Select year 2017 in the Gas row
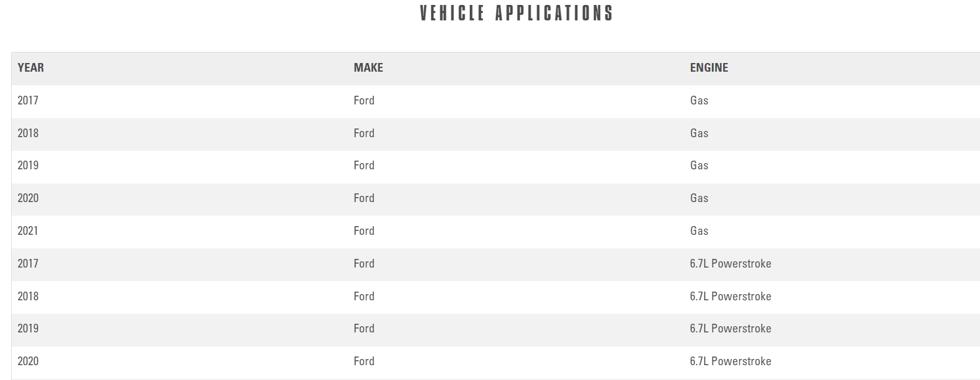 click(28, 101)
